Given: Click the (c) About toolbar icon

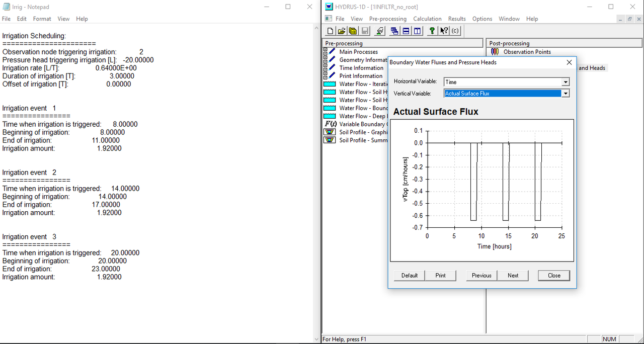Looking at the screenshot, I should (x=455, y=31).
